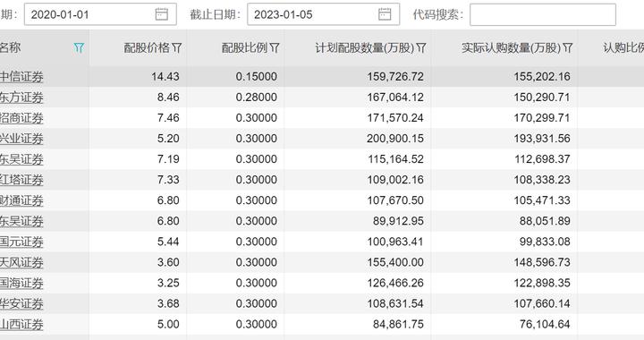Click the start date input 2020-01-01
The width and height of the screenshot is (644, 340).
[100, 14]
